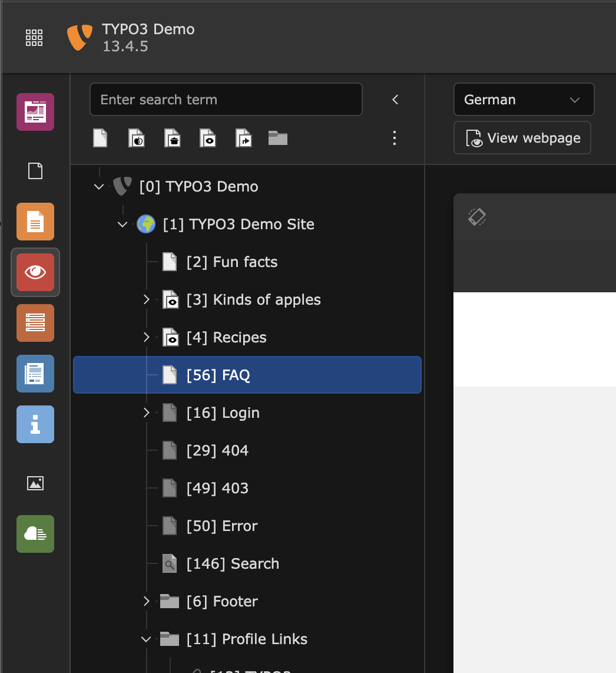Expand the [3] Kinds of apples node
Viewport: 616px width, 673px height.
click(146, 299)
